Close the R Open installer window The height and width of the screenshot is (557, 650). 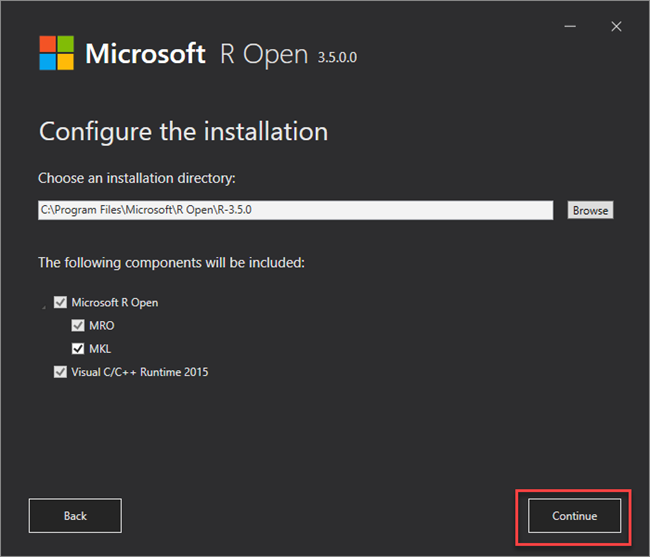point(616,27)
